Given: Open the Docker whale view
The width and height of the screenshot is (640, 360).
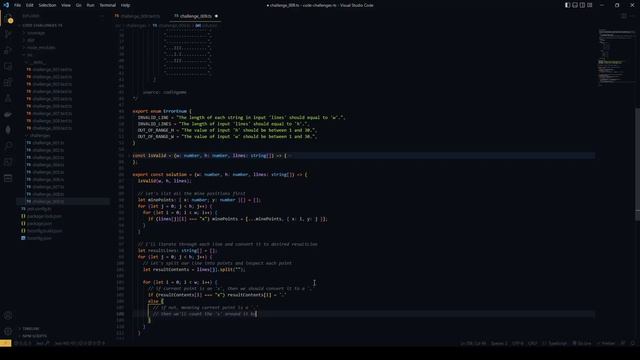Looking at the screenshot, I should coord(8,115).
